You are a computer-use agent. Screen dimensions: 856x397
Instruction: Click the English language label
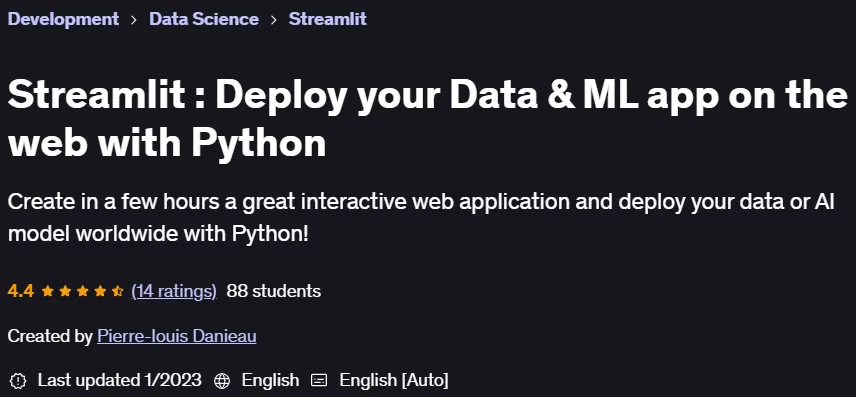click(270, 380)
